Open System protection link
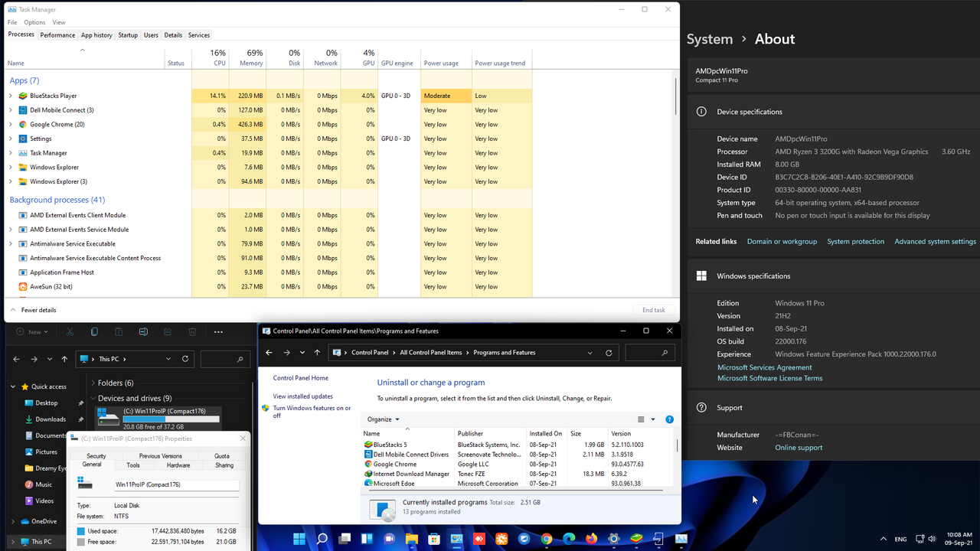The image size is (980, 551). click(855, 242)
